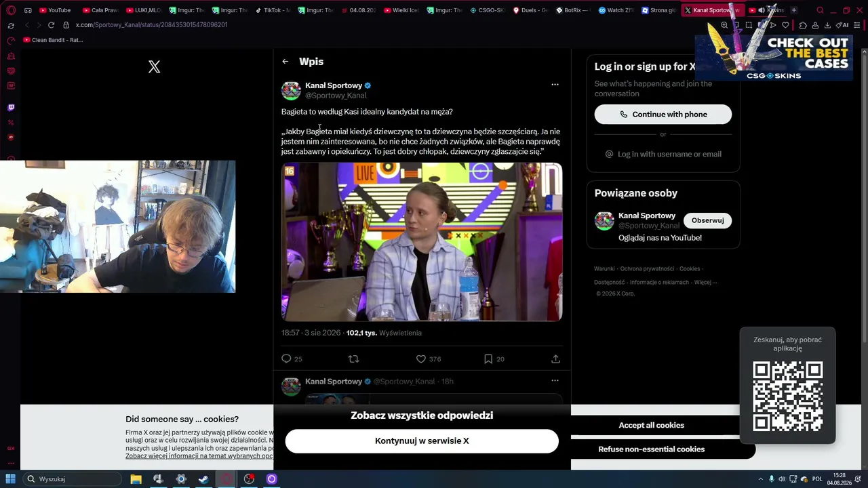The image size is (868, 488).
Task: Open Steam from the taskbar
Action: [x=203, y=479]
